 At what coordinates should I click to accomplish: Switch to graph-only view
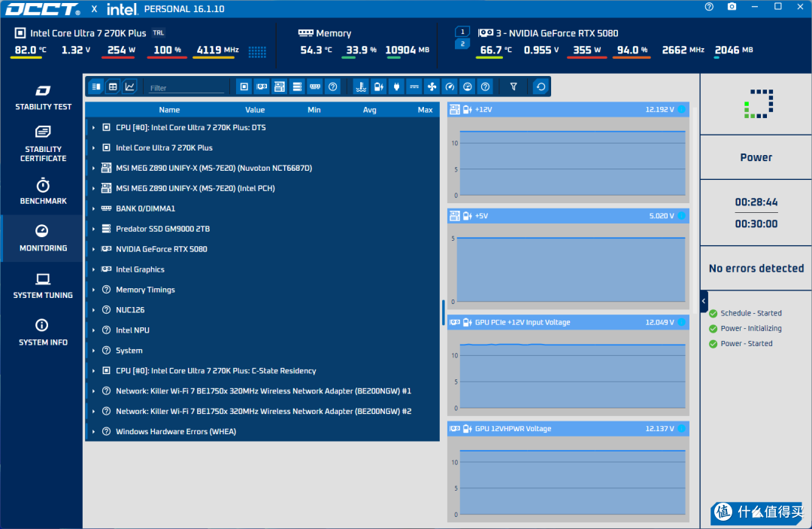(129, 87)
